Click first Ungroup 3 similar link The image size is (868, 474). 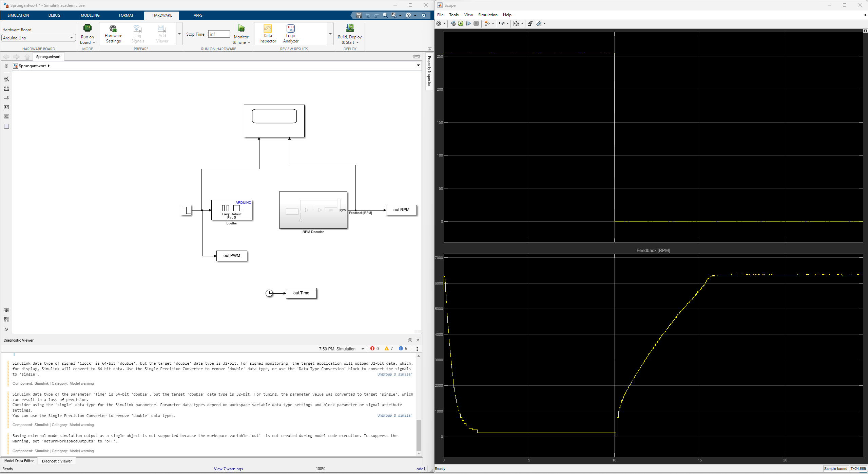click(x=394, y=374)
